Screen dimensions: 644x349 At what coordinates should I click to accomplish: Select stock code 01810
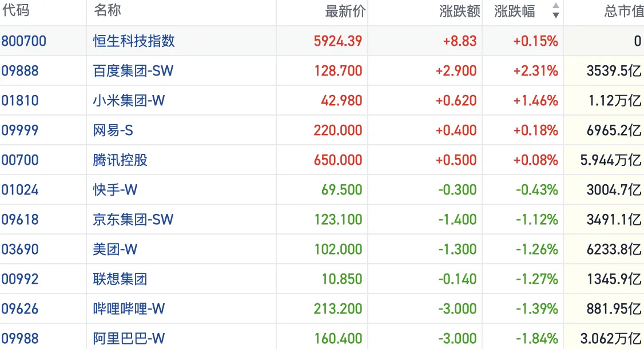coord(19,100)
